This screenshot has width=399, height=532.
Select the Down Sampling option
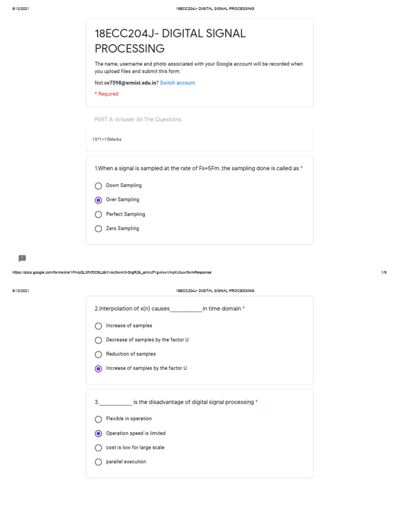point(98,185)
